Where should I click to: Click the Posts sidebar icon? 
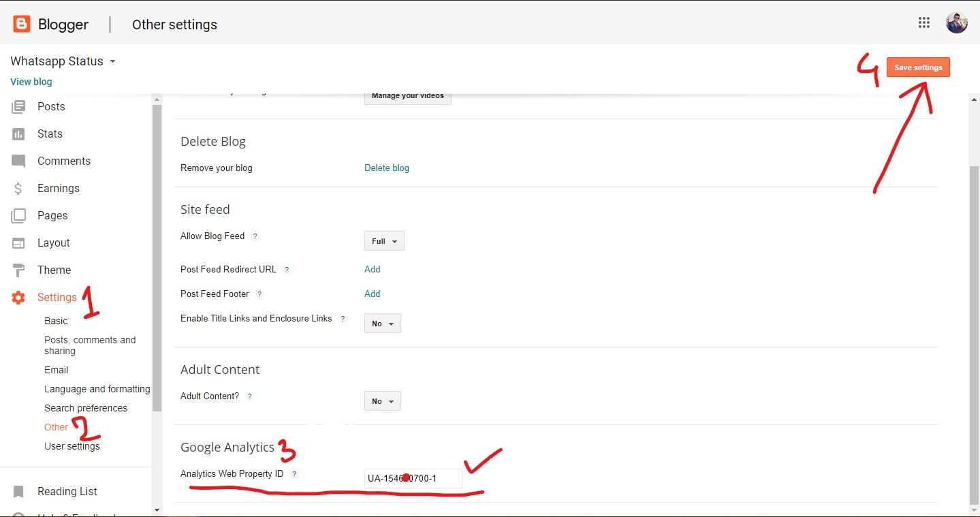(18, 106)
